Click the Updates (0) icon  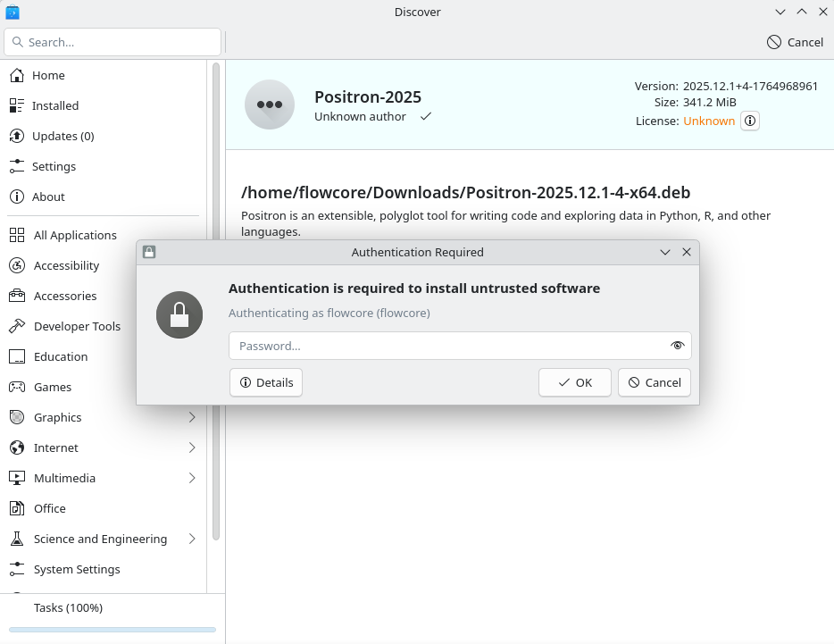pyautogui.click(x=16, y=137)
